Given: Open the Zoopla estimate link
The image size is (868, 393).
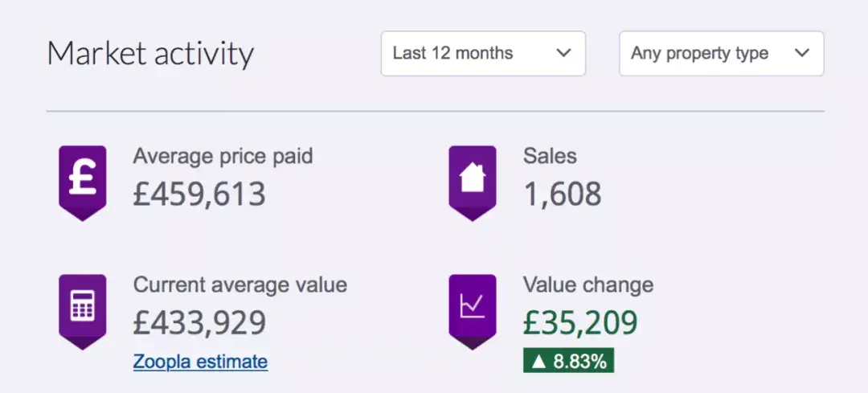Looking at the screenshot, I should [x=200, y=362].
